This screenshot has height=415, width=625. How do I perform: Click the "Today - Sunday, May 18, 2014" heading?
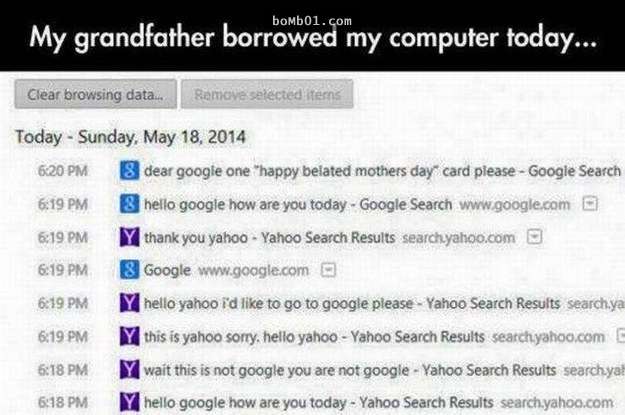click(130, 136)
